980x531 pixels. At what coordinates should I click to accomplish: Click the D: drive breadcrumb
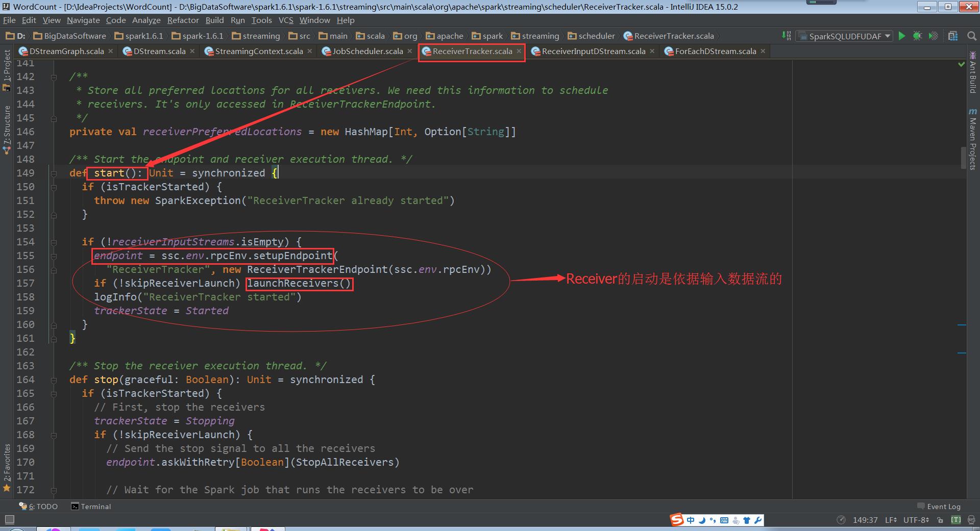click(x=15, y=36)
